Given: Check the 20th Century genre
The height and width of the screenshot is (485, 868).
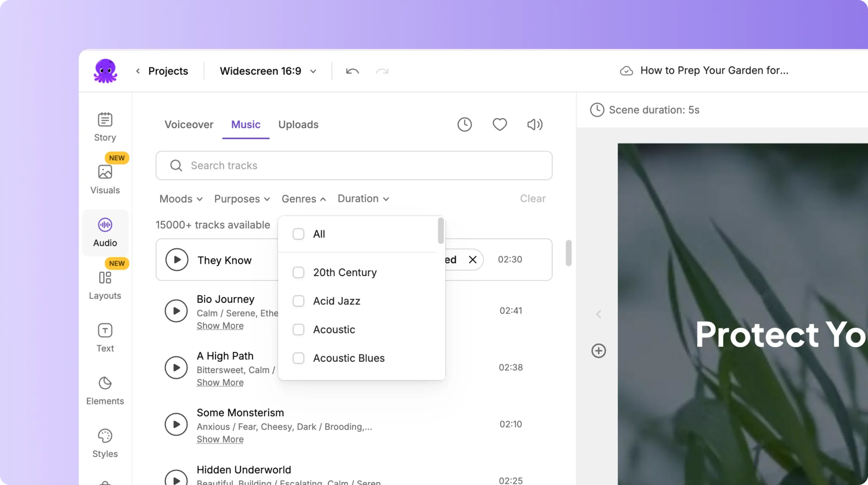Looking at the screenshot, I should point(298,272).
